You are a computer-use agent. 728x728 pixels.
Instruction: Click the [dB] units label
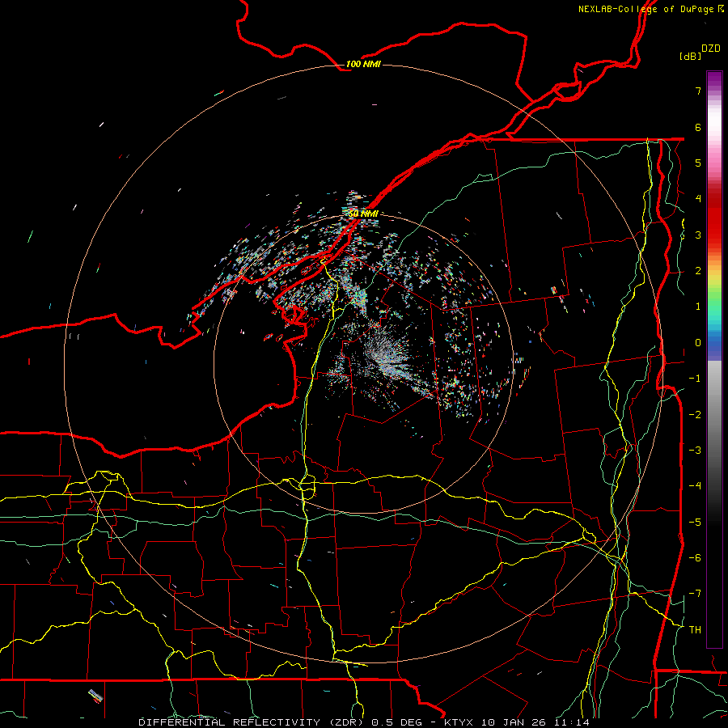coord(690,56)
